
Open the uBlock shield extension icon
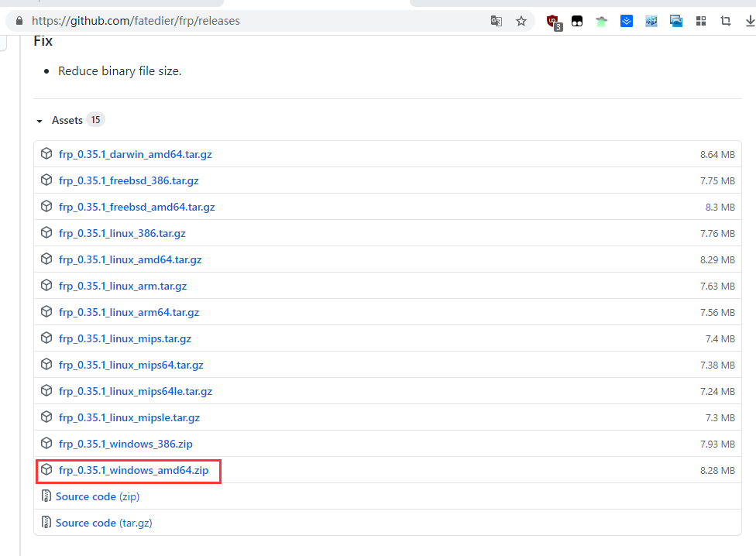[554, 22]
